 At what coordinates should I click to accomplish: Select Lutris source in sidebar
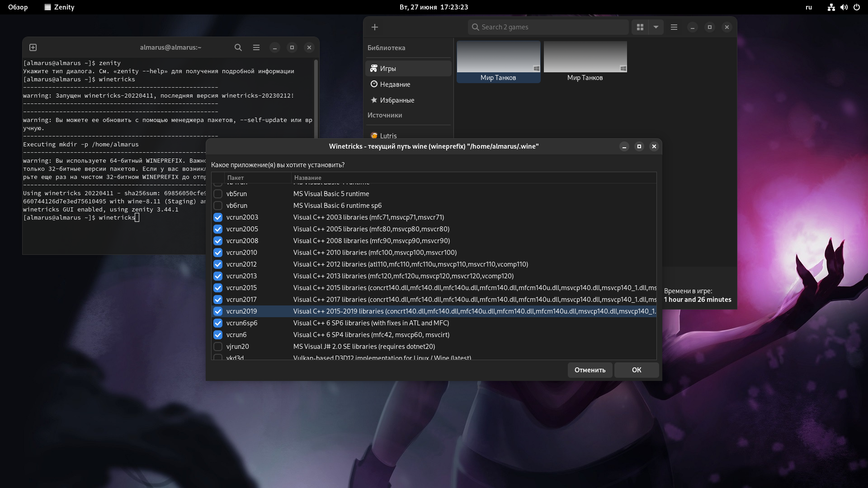[408, 135]
